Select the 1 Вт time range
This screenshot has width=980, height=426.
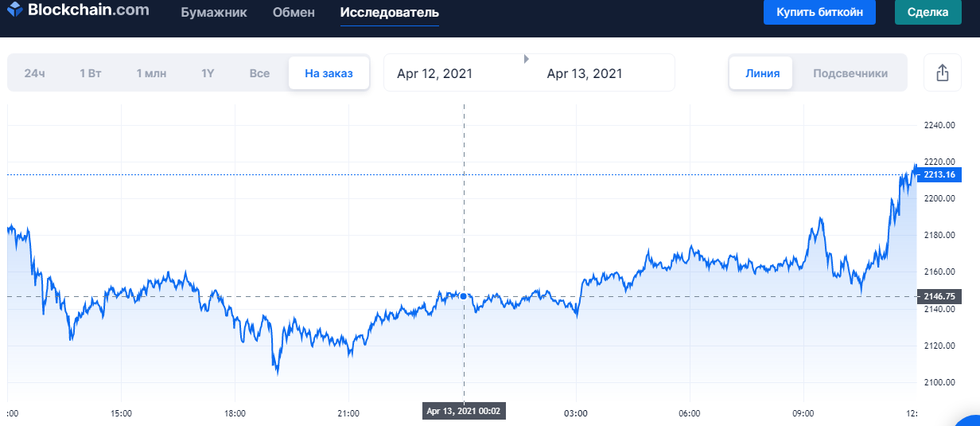(x=91, y=73)
